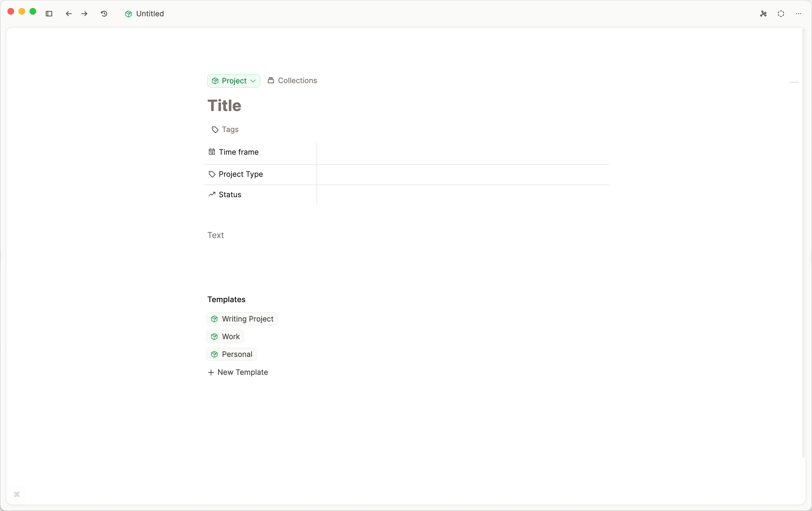Click the Title heading field
812x511 pixels.
pyautogui.click(x=224, y=105)
